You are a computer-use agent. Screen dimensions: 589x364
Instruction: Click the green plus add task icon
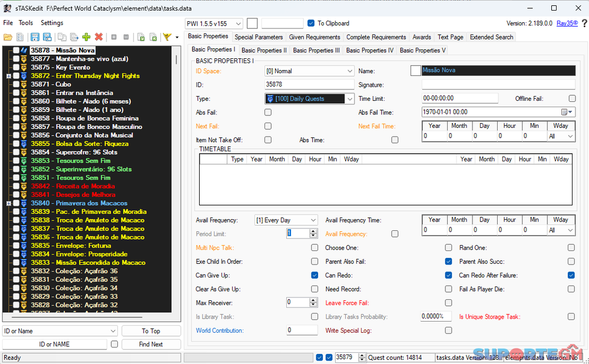coord(87,37)
